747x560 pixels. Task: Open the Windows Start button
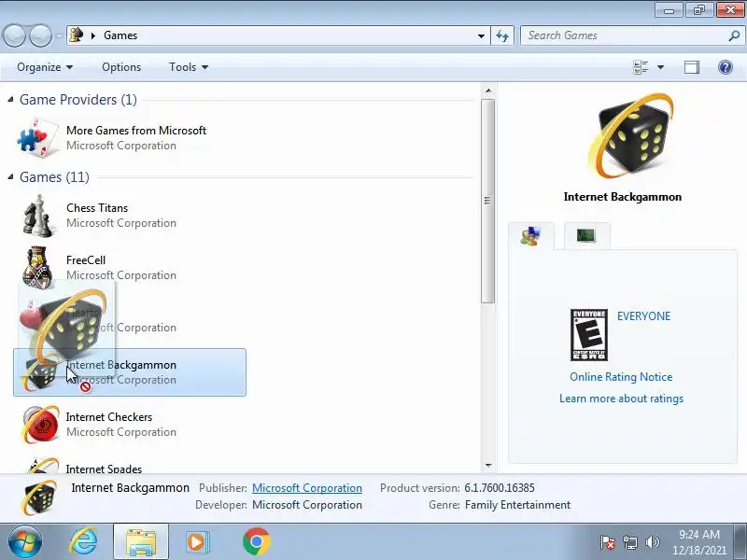pyautogui.click(x=25, y=542)
